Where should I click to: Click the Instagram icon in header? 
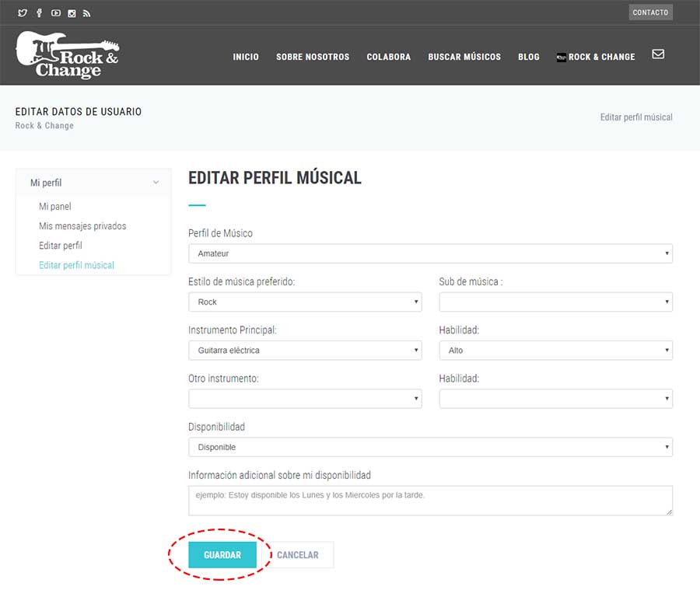[x=72, y=13]
